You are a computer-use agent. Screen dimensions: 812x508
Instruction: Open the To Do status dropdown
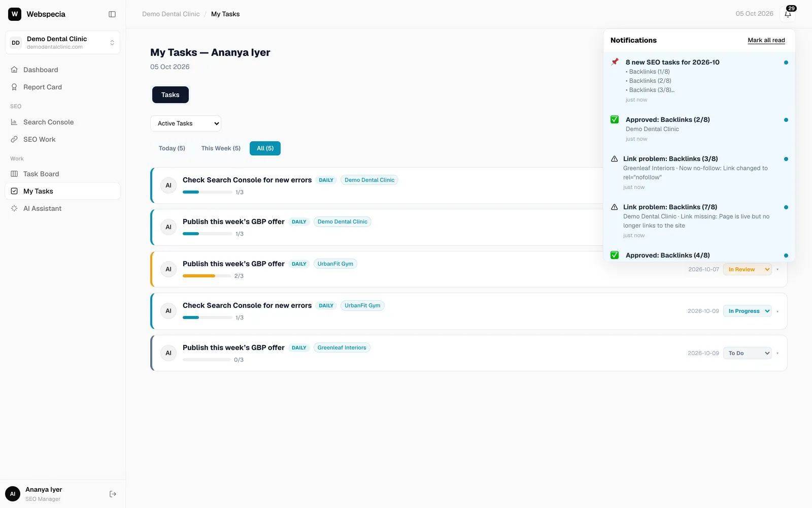pos(748,353)
